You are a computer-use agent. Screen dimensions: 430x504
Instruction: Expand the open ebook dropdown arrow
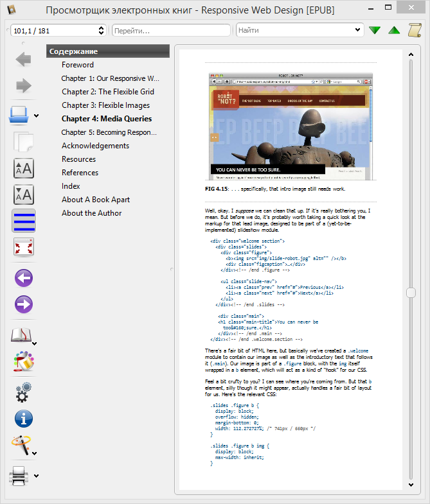(37, 116)
